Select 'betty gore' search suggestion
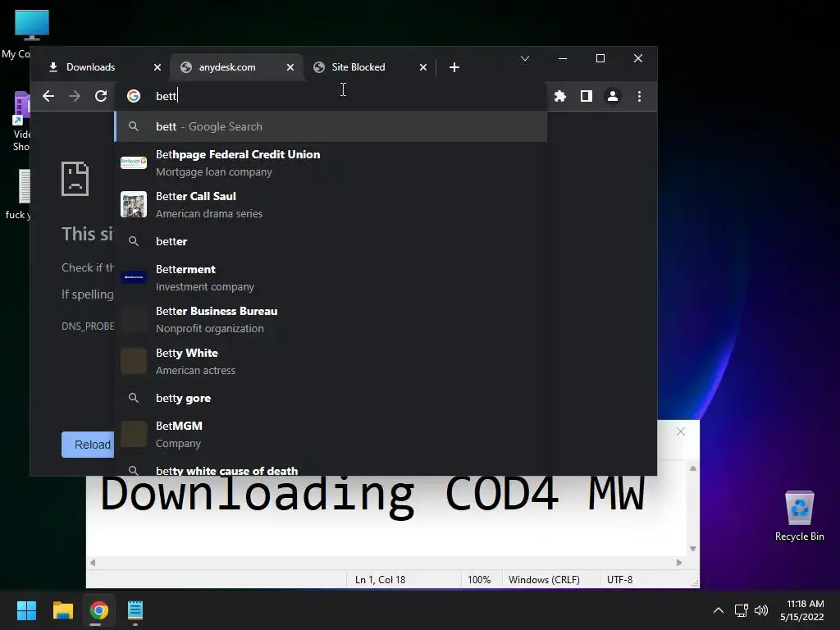The image size is (840, 630). [x=331, y=398]
